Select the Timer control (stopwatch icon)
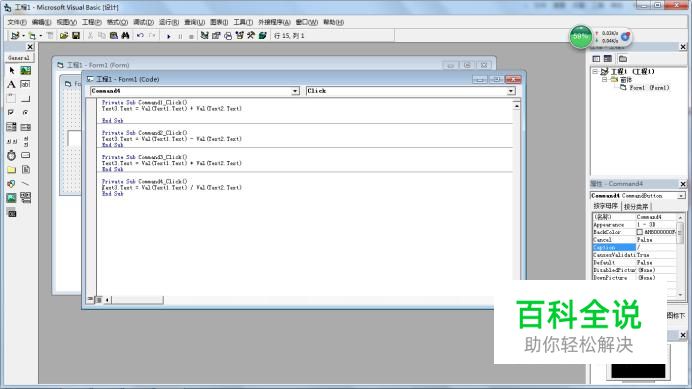Image resolution: width=692 pixels, height=389 pixels. point(11,155)
